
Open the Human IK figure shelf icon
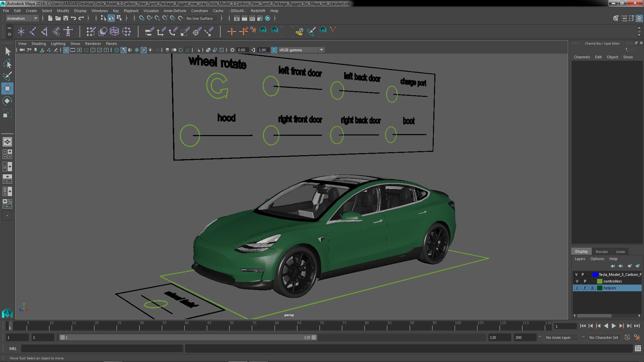pyautogui.click(x=68, y=32)
